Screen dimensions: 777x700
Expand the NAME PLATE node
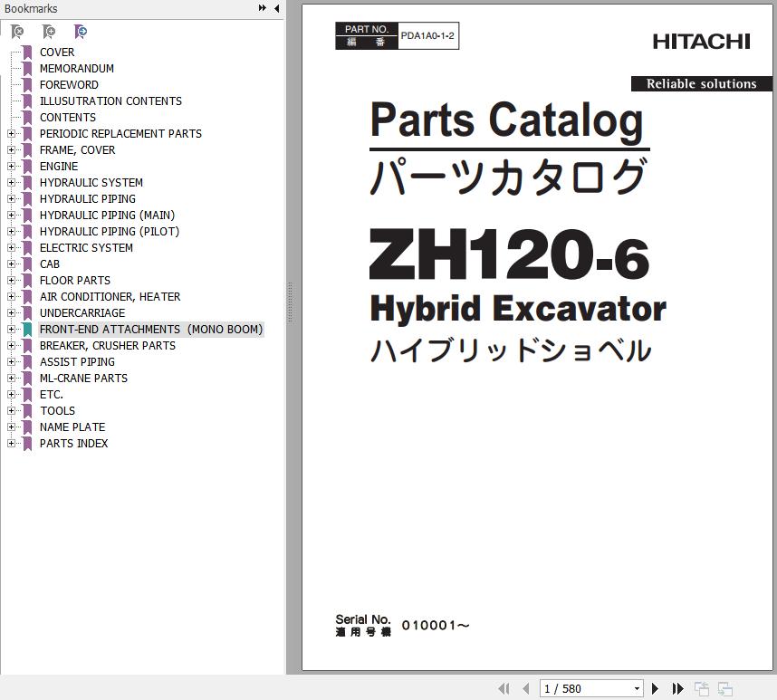pyautogui.click(x=11, y=427)
